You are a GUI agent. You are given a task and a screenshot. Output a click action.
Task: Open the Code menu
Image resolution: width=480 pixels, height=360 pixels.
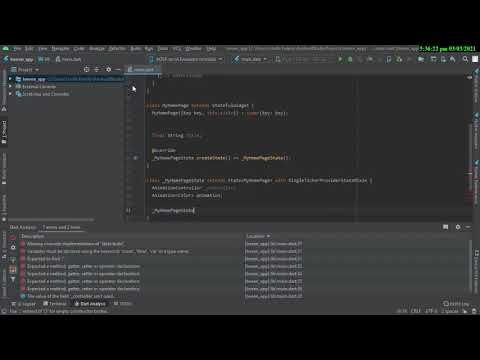tap(79, 49)
